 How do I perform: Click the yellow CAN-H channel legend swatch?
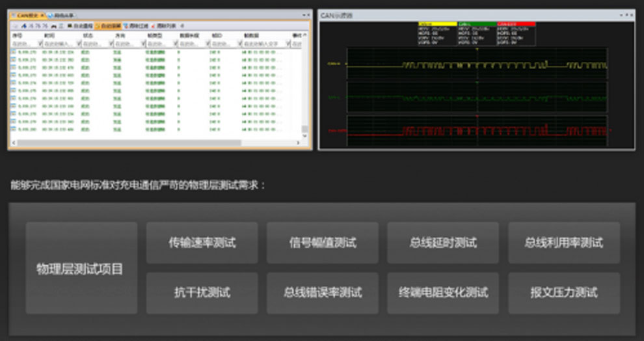click(x=437, y=24)
